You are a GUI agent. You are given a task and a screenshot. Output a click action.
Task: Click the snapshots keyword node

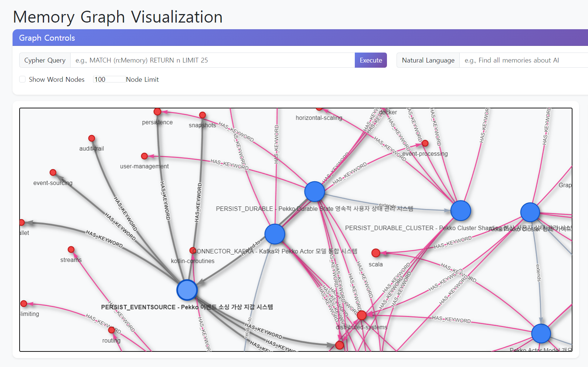(202, 115)
